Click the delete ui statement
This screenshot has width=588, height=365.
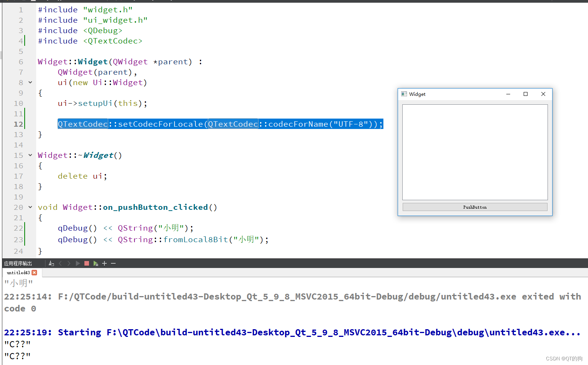coord(82,176)
